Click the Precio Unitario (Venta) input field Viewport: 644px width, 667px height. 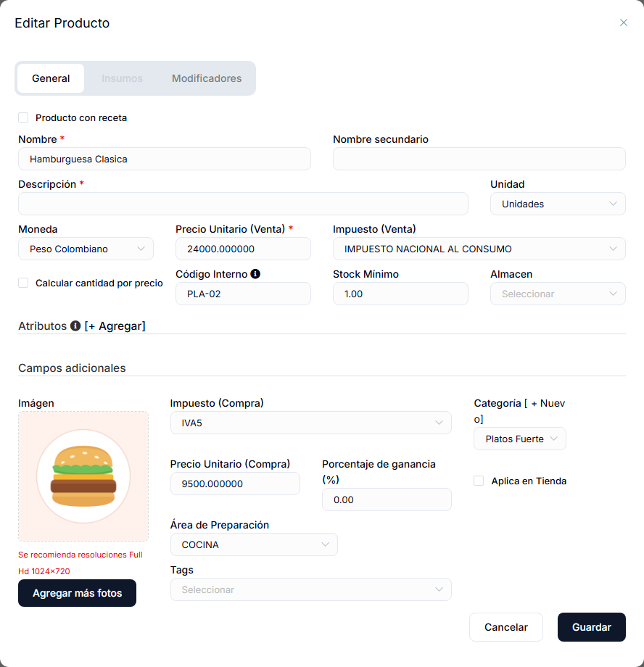tap(243, 249)
